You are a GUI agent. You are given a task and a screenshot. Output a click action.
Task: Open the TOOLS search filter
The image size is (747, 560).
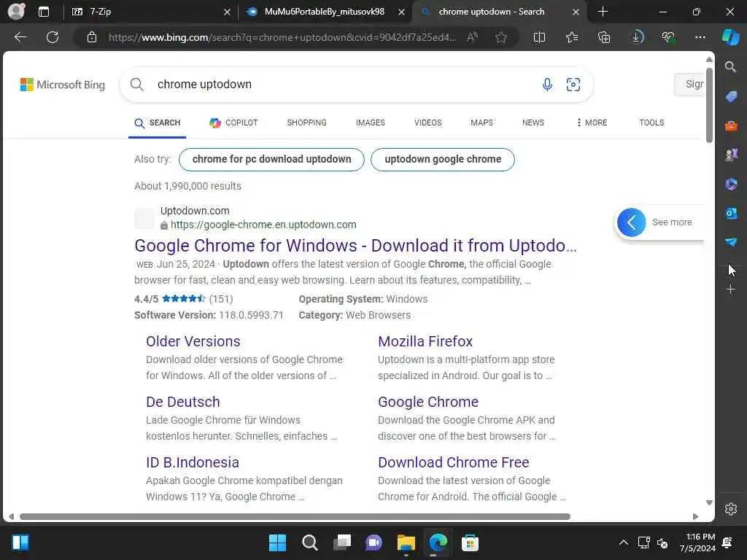click(651, 122)
